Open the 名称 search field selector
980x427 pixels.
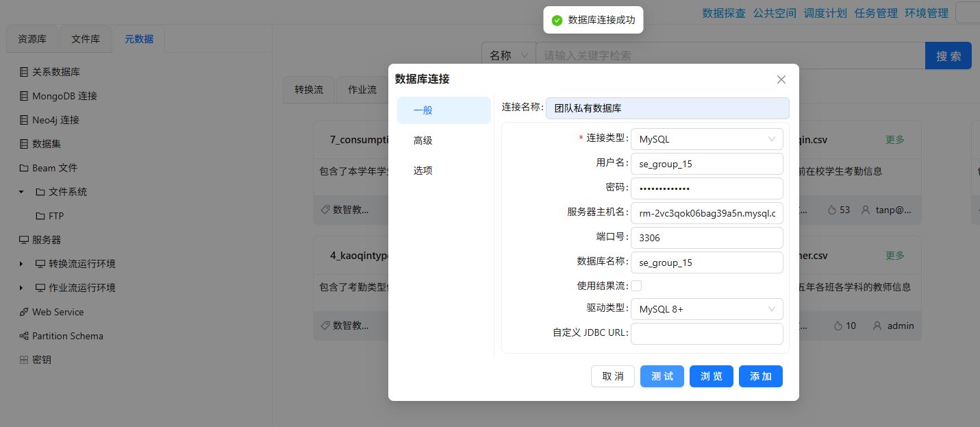coord(509,56)
